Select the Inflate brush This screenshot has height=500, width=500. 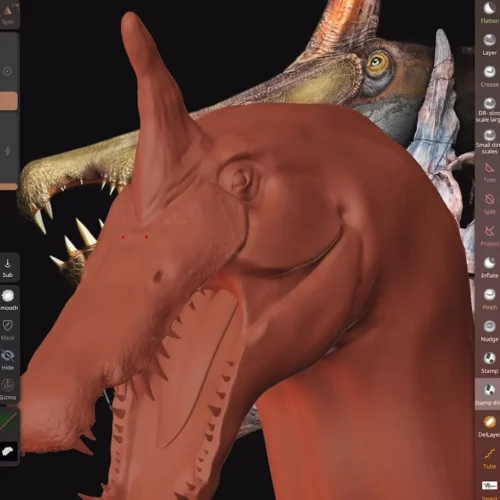pos(489,268)
